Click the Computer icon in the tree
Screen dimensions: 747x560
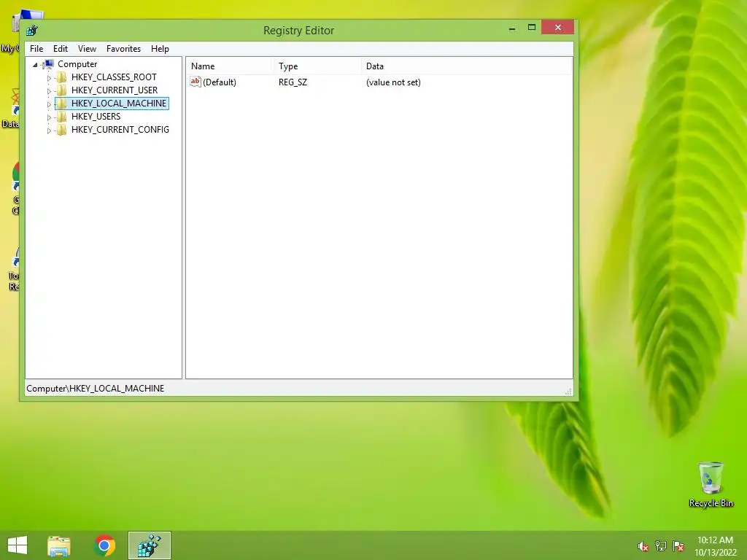48,64
